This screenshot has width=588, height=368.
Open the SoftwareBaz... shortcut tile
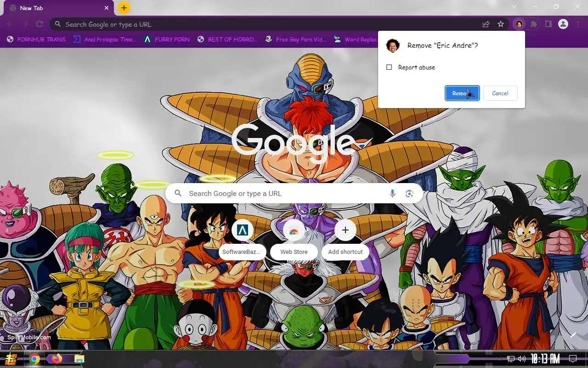tap(242, 240)
